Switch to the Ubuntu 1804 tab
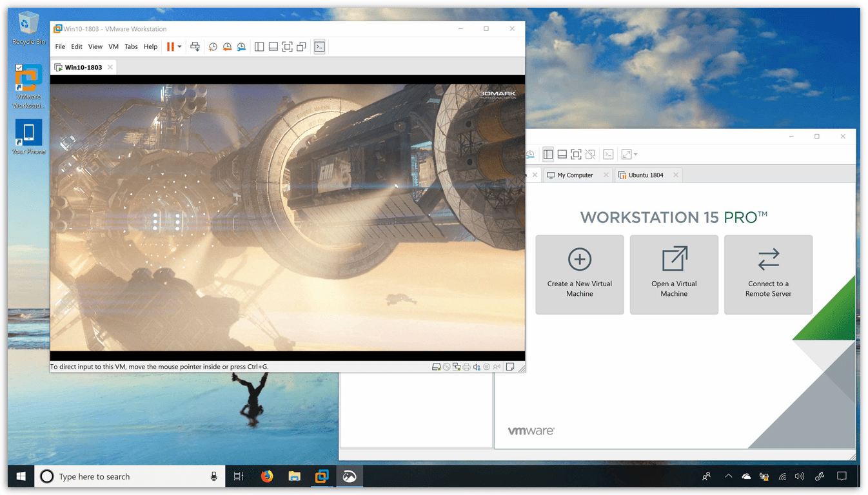The height and width of the screenshot is (495, 868). 647,175
